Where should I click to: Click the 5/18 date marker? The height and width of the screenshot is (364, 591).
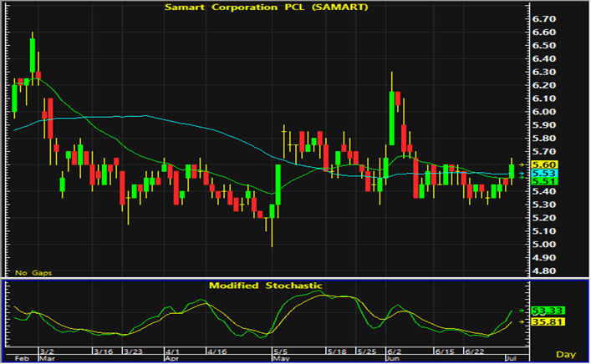pos(337,351)
